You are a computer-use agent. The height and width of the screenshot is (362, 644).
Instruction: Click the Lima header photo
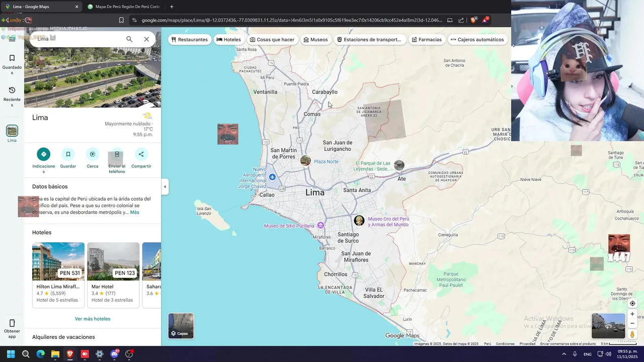pyautogui.click(x=93, y=78)
